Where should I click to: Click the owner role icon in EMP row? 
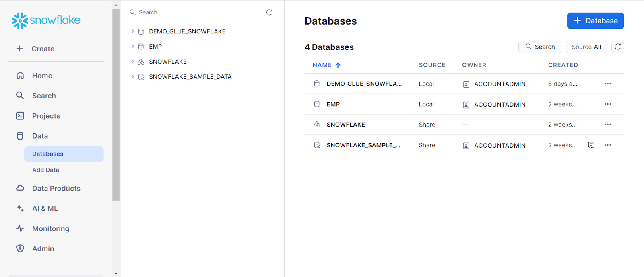click(466, 105)
